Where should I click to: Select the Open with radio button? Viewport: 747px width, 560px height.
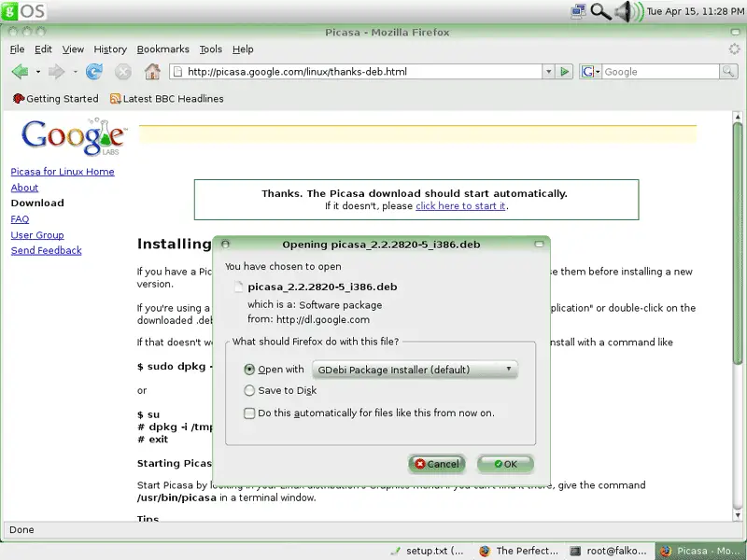click(x=249, y=370)
